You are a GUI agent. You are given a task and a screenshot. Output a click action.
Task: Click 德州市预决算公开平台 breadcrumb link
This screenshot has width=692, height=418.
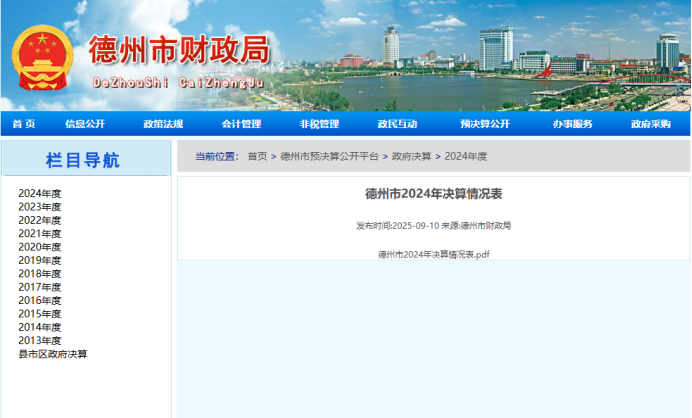[x=329, y=156]
